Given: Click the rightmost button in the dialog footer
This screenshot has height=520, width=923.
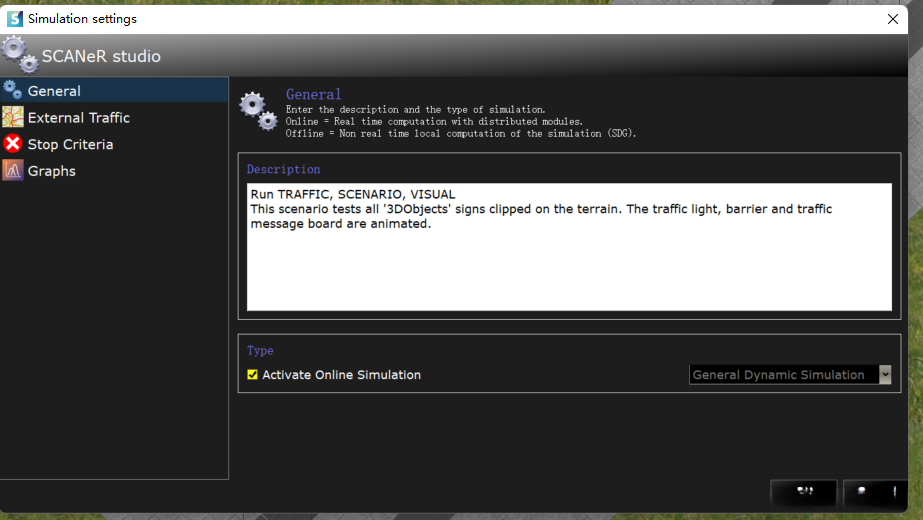Looking at the screenshot, I should (875, 492).
